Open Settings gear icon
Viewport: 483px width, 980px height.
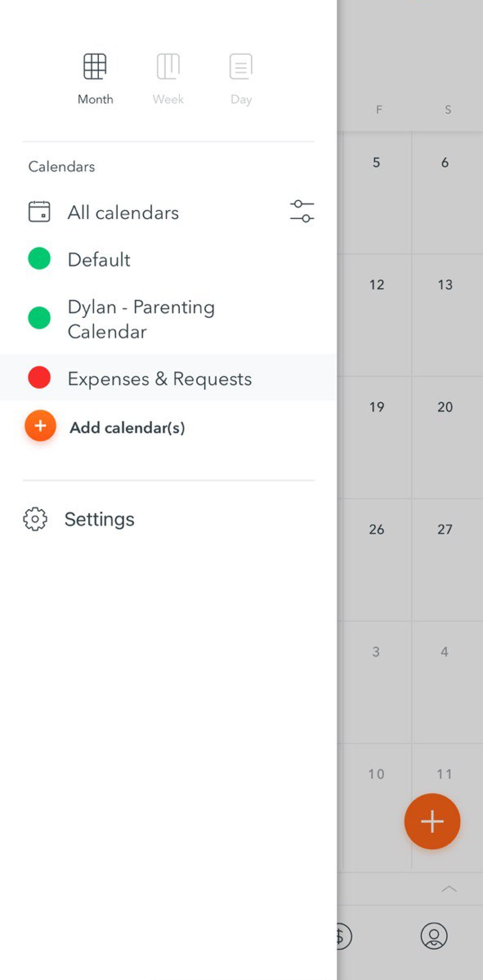click(x=35, y=519)
